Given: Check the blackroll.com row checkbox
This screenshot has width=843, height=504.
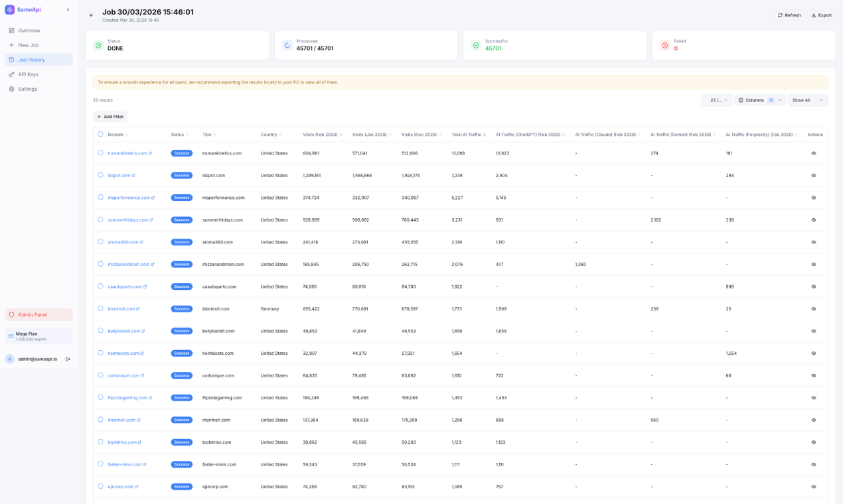Looking at the screenshot, I should (x=101, y=308).
